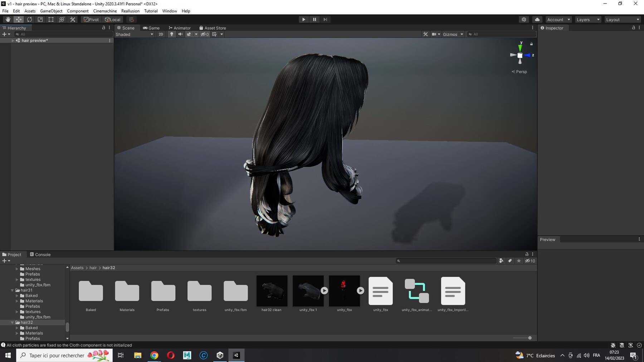Open the Layers dropdown

(x=588, y=20)
